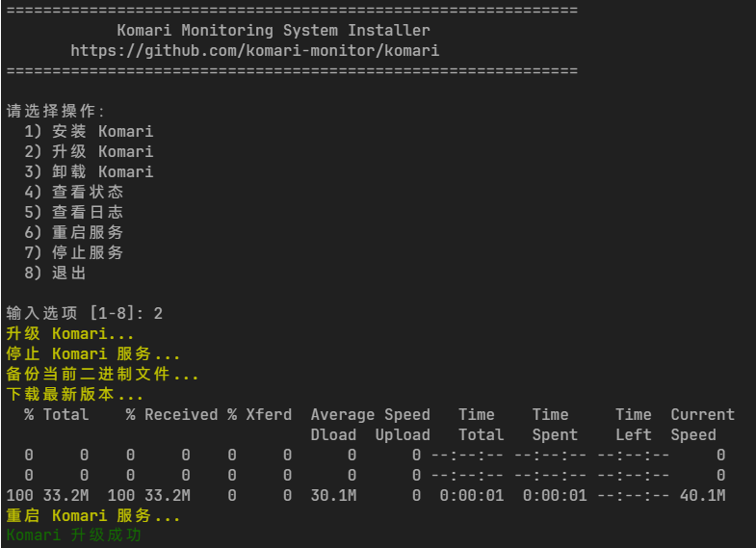The image size is (756, 548).
Task: Choose menu option 5 查看日志
Action: click(74, 212)
